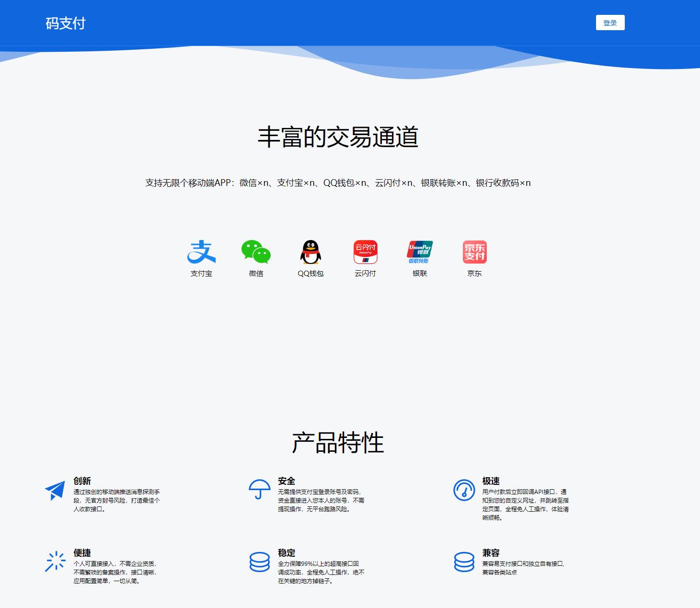Click the speedometer icon beside 极速
Image resolution: width=700 pixels, height=608 pixels.
[464, 490]
